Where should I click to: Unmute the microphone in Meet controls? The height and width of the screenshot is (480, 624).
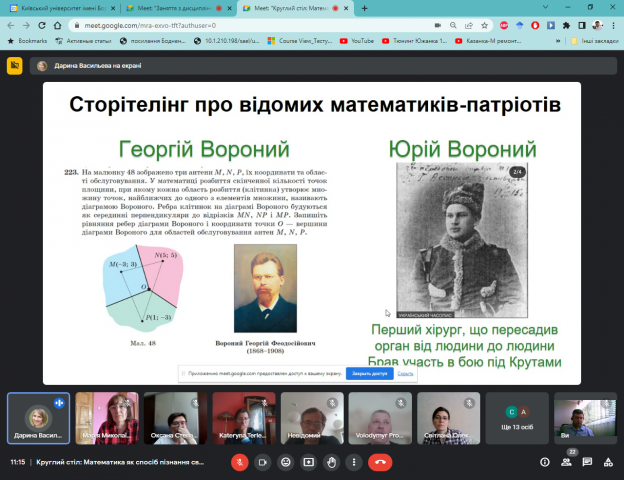[239, 462]
